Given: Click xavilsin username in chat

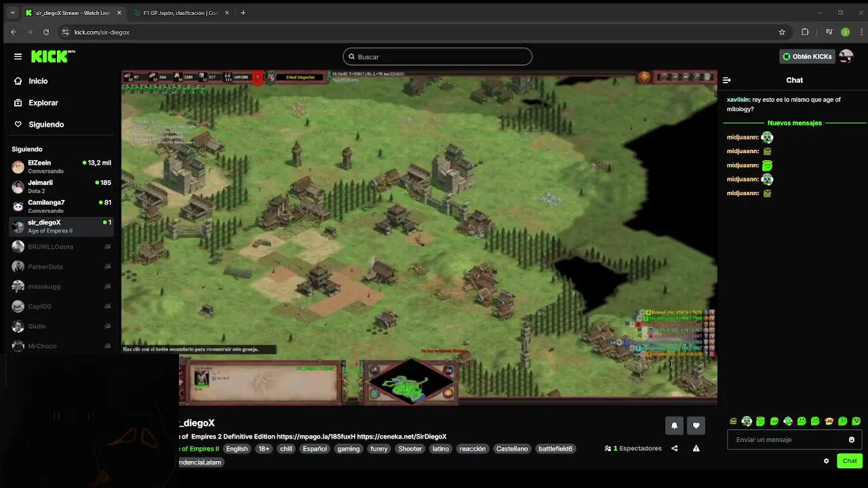Looking at the screenshot, I should pos(738,100).
